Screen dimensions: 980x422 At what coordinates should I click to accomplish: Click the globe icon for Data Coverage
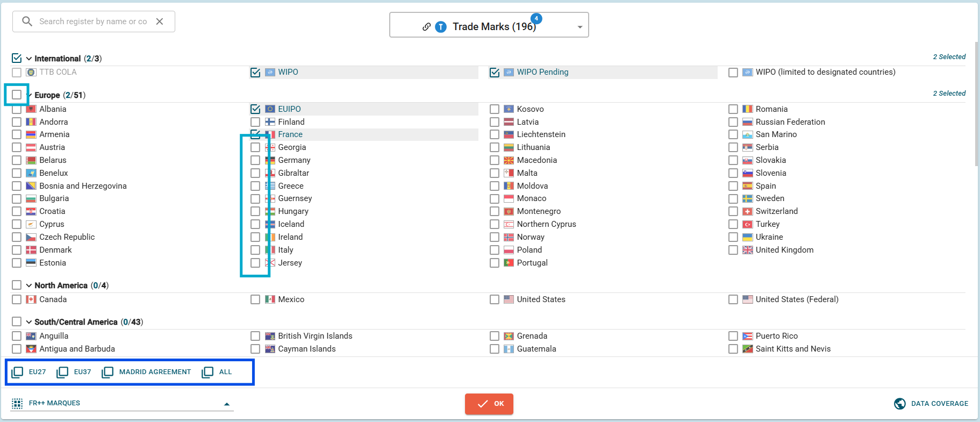pyautogui.click(x=899, y=404)
